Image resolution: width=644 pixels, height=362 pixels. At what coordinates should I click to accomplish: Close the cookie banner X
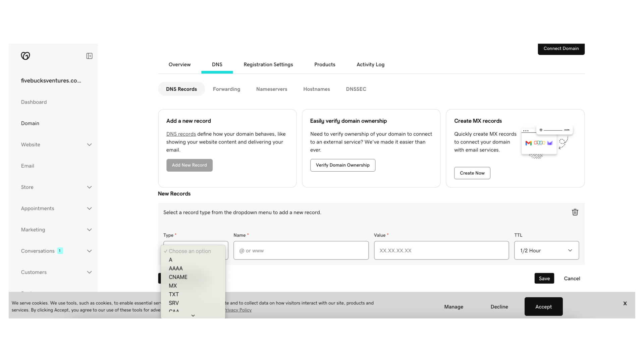coord(625,303)
